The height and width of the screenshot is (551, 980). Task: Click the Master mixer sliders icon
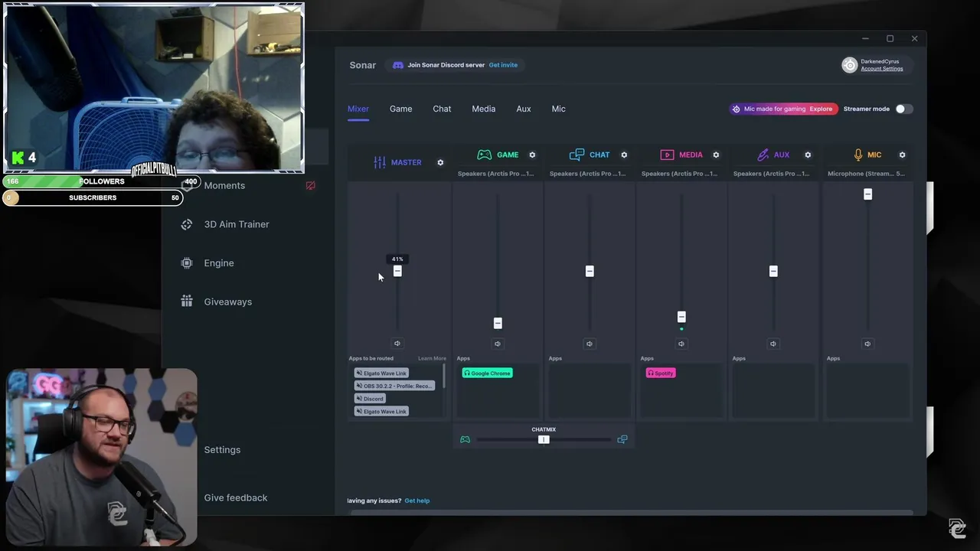click(380, 162)
